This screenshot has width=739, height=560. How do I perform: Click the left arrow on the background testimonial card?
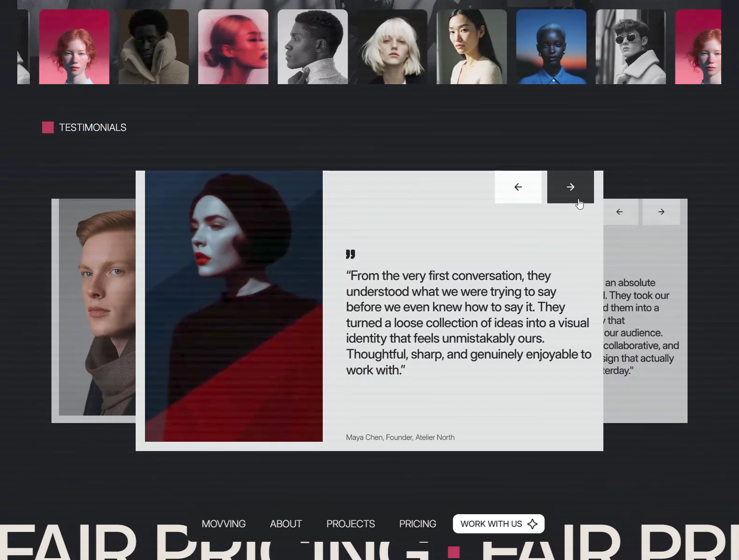[x=620, y=212]
